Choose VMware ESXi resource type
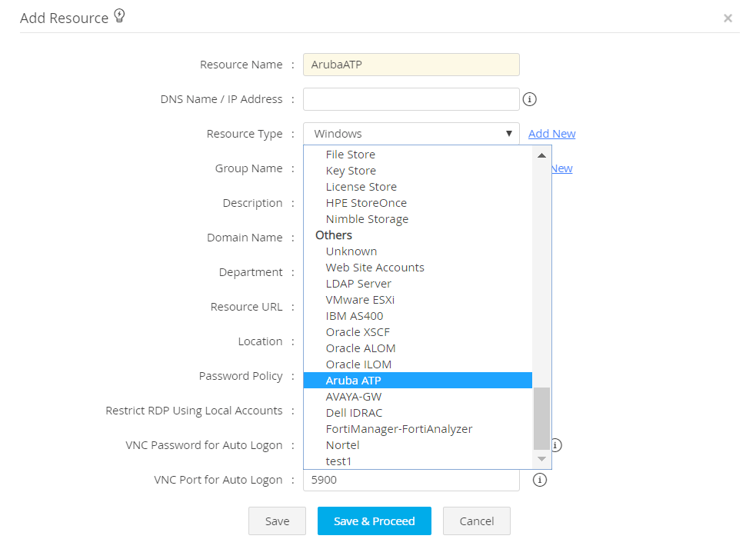 (360, 300)
